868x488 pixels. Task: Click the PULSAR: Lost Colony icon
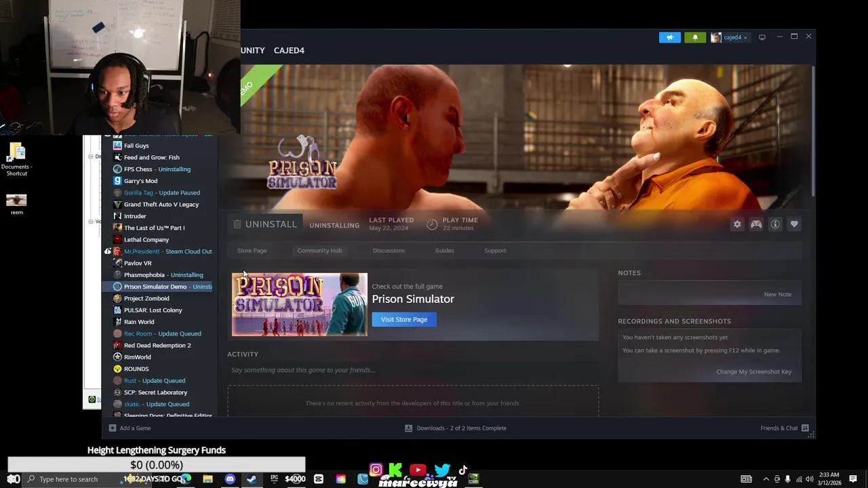(117, 310)
